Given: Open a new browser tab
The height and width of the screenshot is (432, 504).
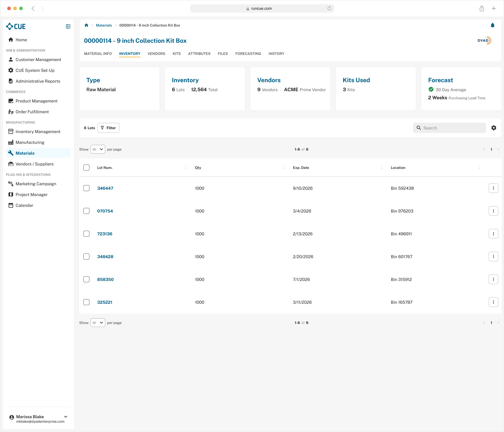Looking at the screenshot, I should (493, 9).
